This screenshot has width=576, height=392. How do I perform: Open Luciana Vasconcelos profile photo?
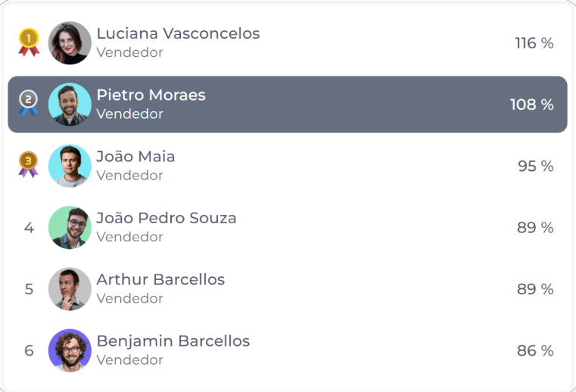coord(70,42)
